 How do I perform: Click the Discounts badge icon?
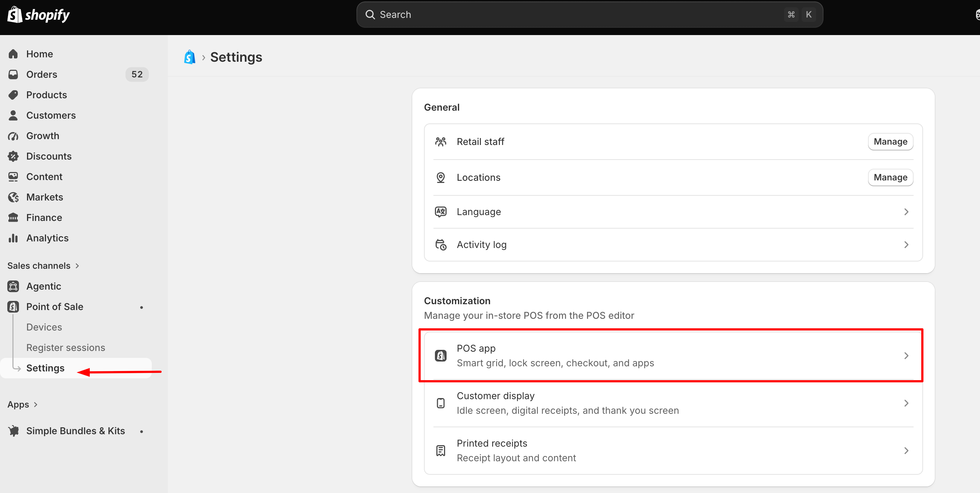(13, 156)
